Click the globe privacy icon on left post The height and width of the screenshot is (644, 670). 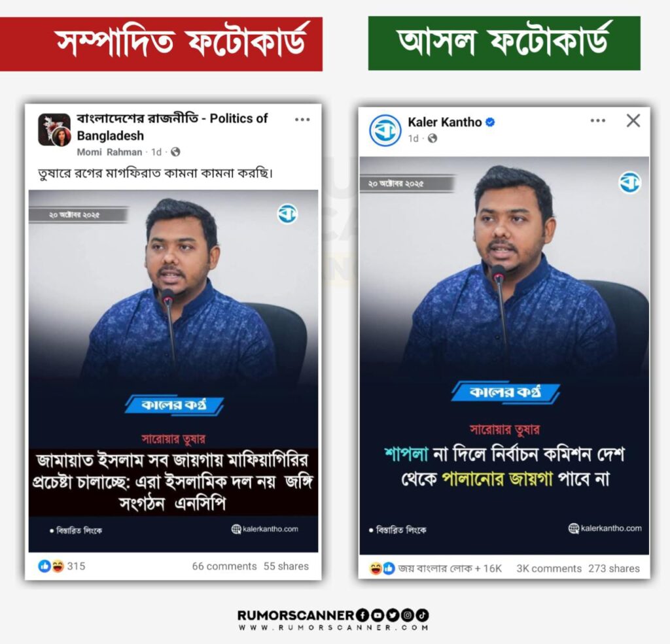[x=175, y=152]
